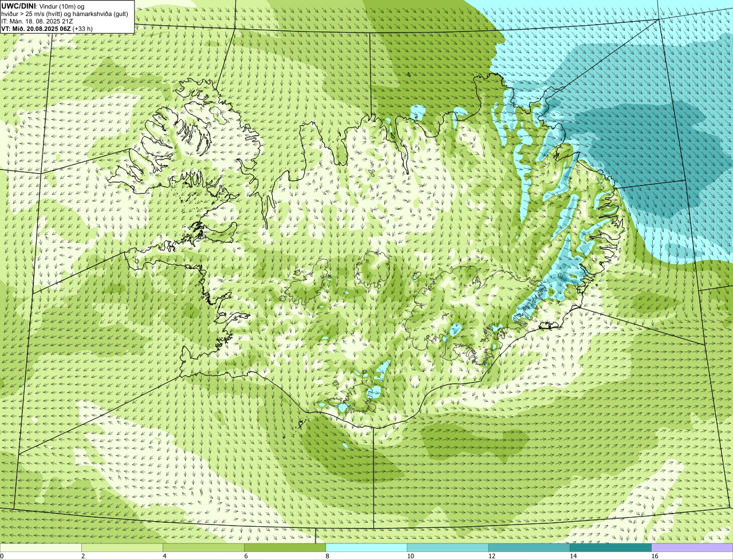The height and width of the screenshot is (560, 733).
Task: Click the legend tick label 6
Action: (x=246, y=556)
